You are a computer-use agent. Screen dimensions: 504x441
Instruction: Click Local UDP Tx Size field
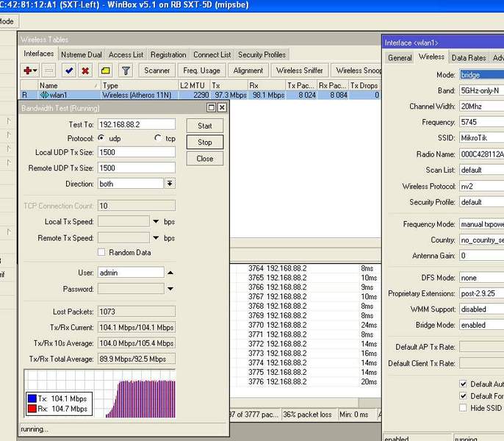click(137, 152)
